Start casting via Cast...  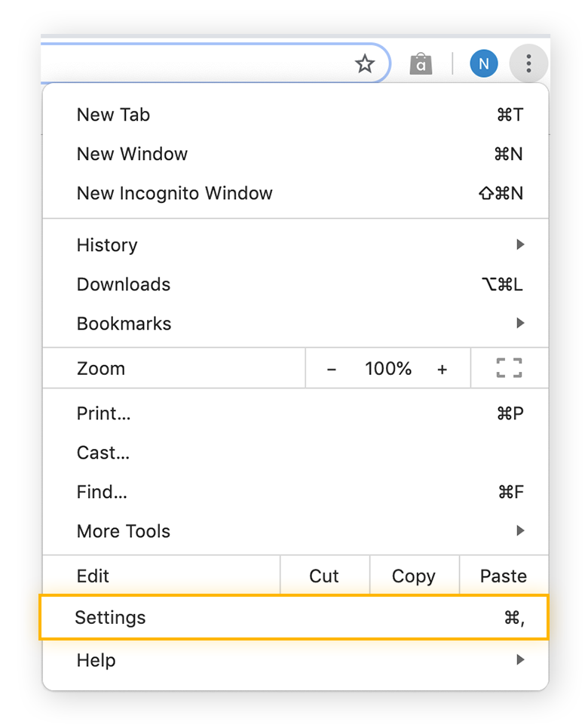pyautogui.click(x=103, y=453)
